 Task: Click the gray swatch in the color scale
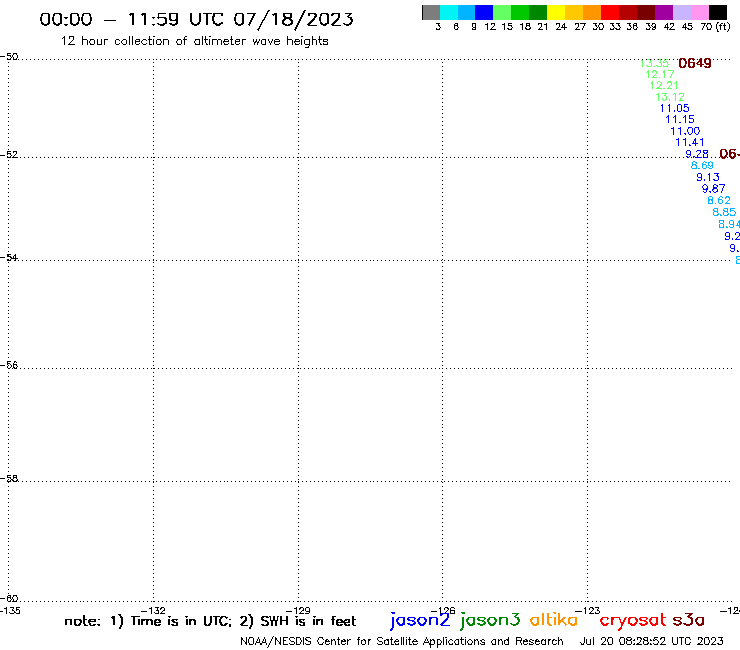431,12
